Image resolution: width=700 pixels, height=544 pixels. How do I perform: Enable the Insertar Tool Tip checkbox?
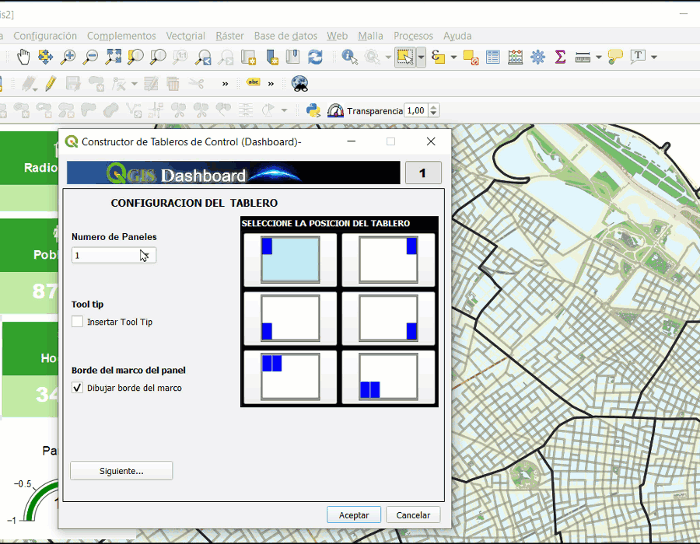[78, 322]
